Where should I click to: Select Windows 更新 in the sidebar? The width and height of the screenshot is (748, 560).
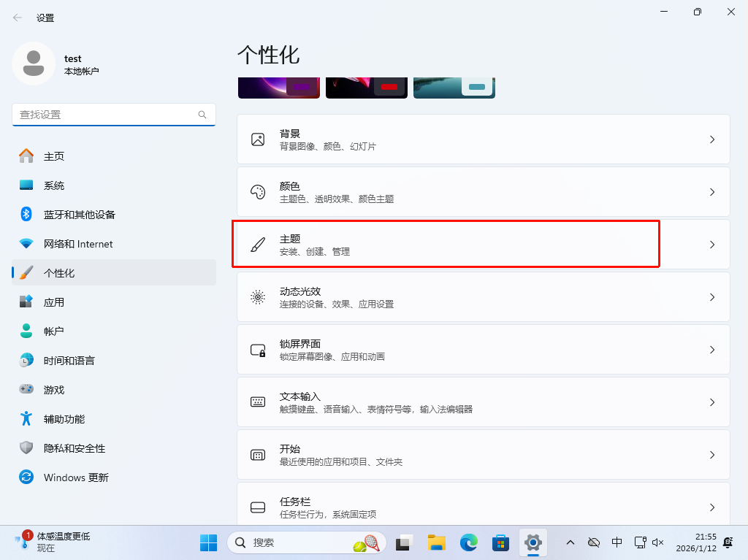click(76, 477)
